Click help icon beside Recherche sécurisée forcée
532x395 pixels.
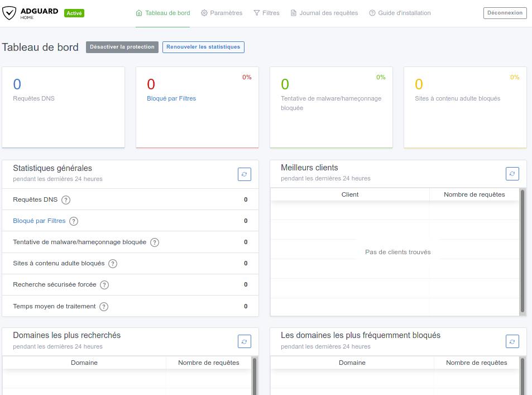click(104, 285)
